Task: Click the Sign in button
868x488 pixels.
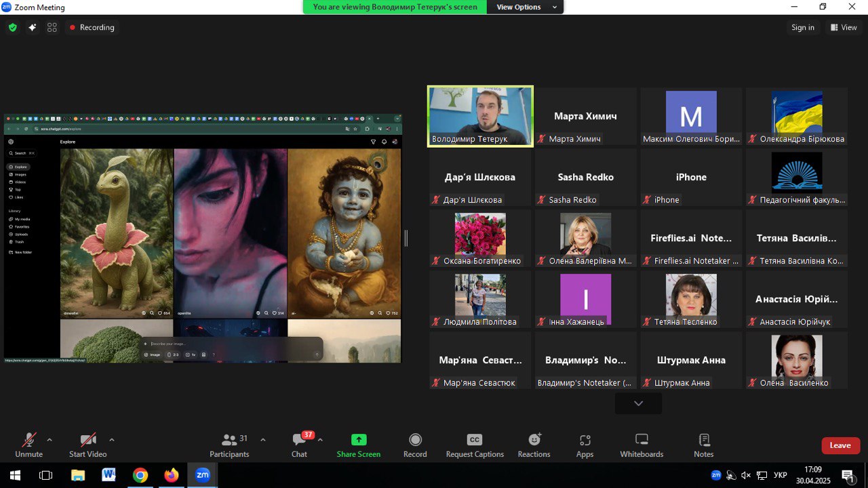Action: 803,28
